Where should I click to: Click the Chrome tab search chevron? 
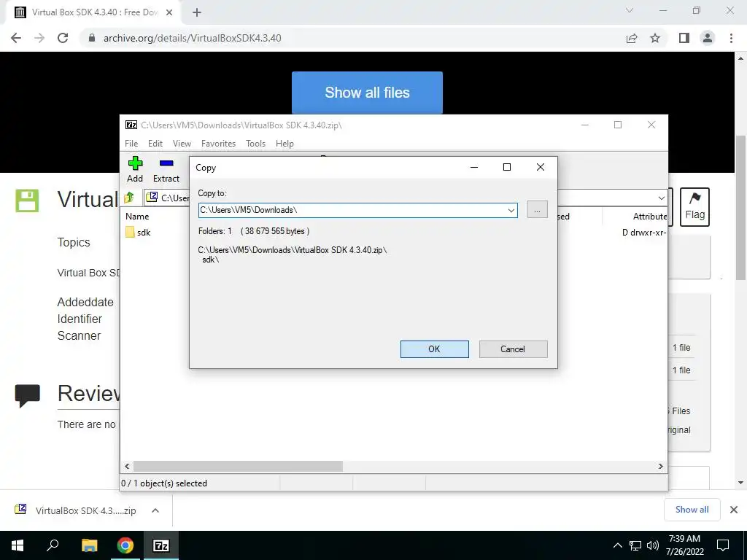pos(630,10)
